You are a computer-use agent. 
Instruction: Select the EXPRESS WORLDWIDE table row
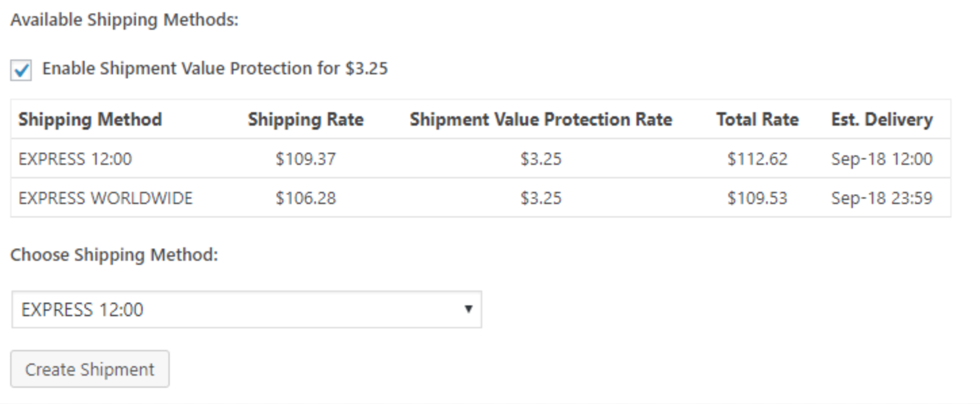click(106, 199)
